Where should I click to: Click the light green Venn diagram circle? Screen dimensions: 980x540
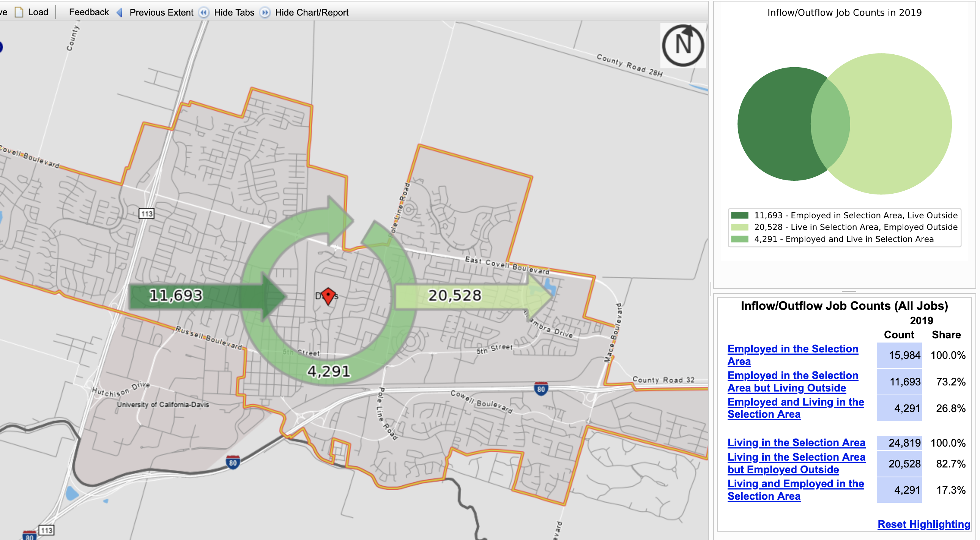coord(906,124)
